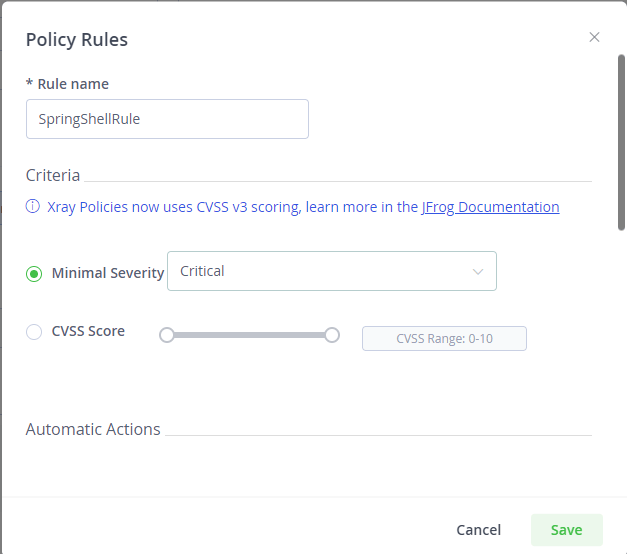Cancel the policy rule changes
627x554 pixels.
[x=478, y=530]
